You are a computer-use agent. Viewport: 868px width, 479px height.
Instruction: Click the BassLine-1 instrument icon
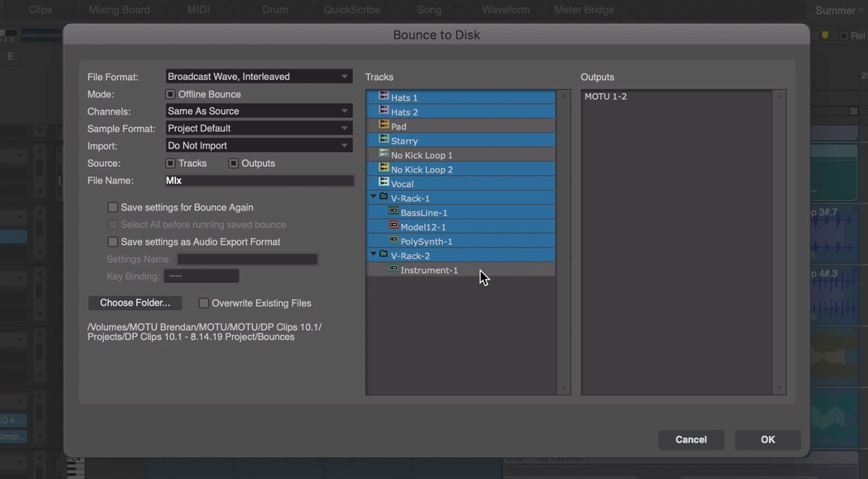393,212
